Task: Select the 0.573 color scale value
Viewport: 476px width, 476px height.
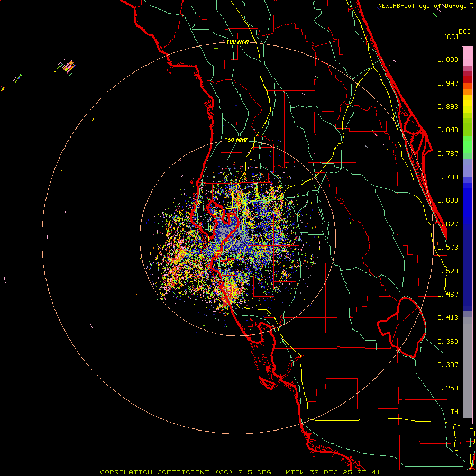Action: click(448, 248)
